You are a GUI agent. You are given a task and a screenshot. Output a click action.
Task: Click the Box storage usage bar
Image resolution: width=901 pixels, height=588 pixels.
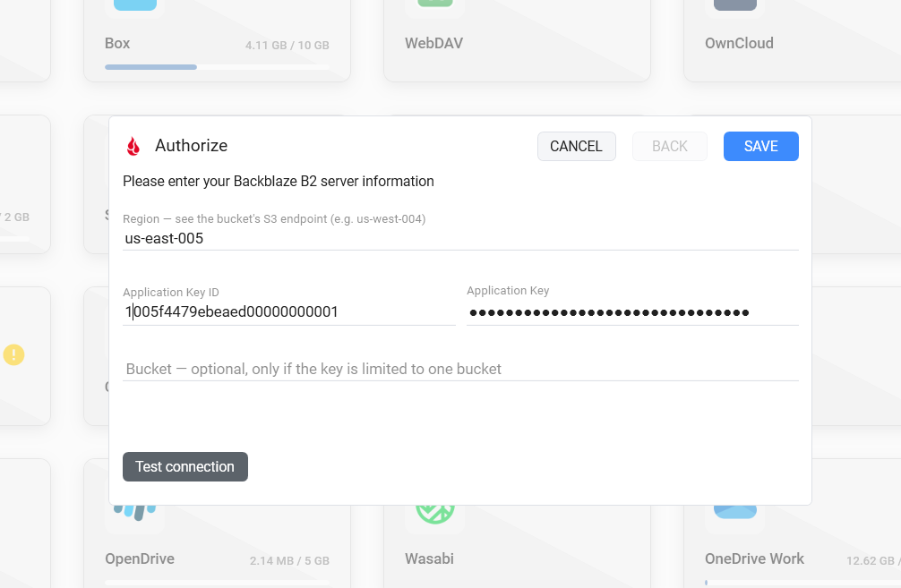(218, 67)
